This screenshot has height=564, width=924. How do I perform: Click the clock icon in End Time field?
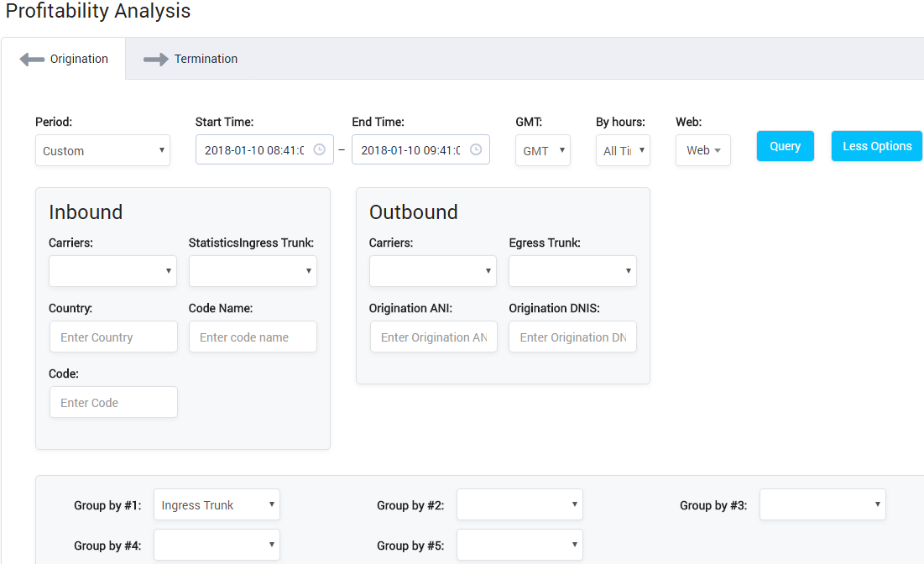476,149
